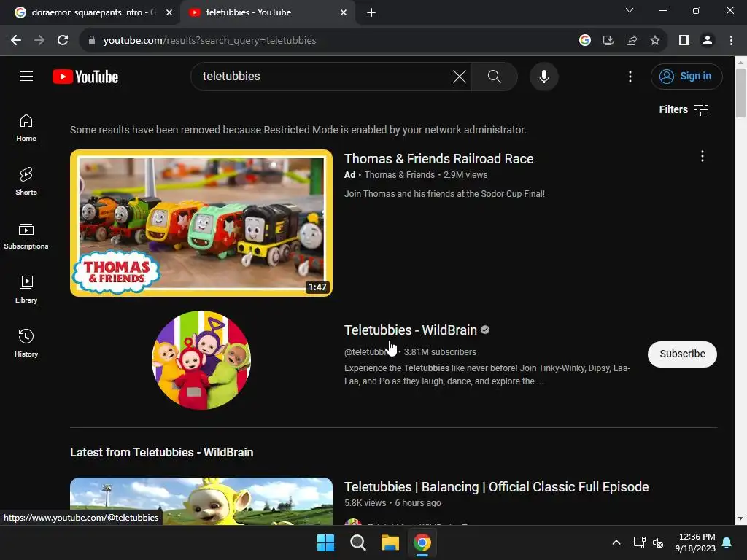This screenshot has width=747, height=560.
Task: Share this page from the address bar
Action: (632, 41)
